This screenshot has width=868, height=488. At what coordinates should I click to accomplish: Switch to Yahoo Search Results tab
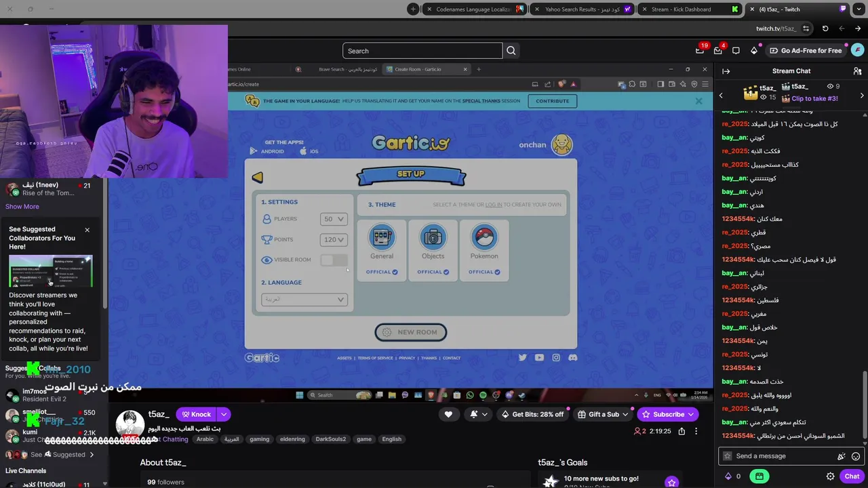click(x=583, y=9)
